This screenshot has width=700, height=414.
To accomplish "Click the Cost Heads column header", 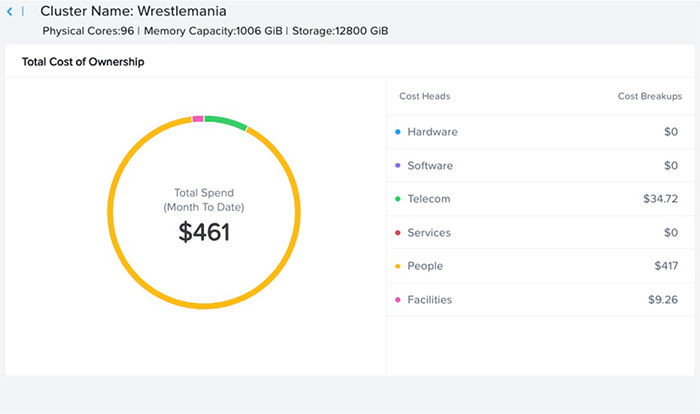I will pos(425,96).
